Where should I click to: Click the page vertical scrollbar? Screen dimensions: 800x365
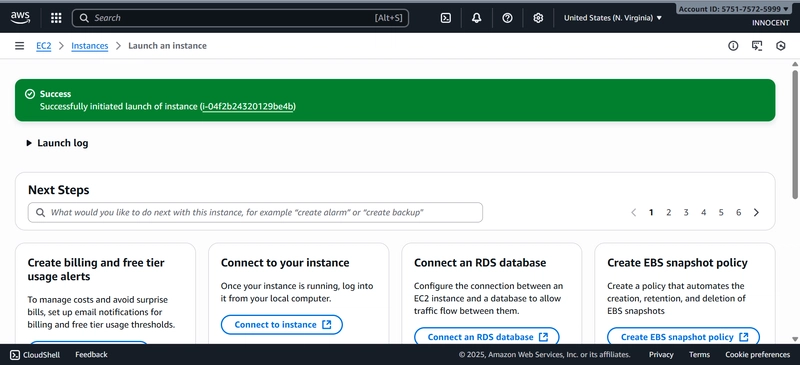tap(795, 135)
